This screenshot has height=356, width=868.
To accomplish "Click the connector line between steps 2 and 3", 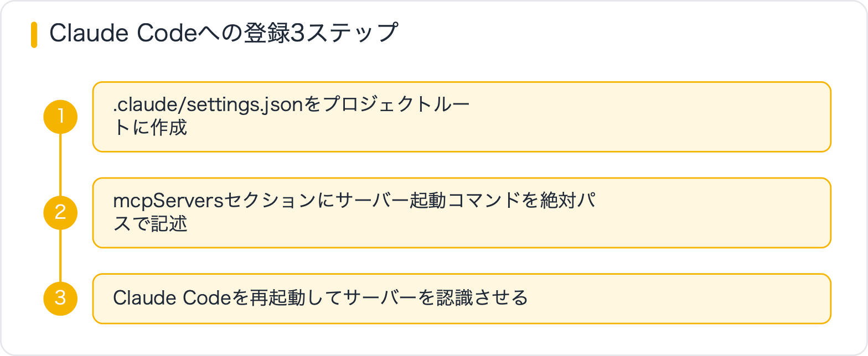I will (60, 255).
